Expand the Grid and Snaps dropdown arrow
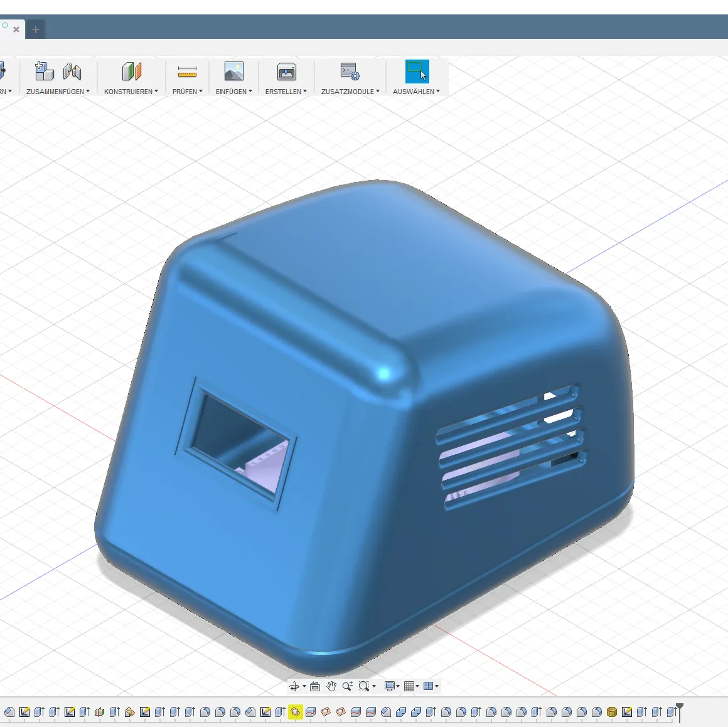 click(x=417, y=687)
